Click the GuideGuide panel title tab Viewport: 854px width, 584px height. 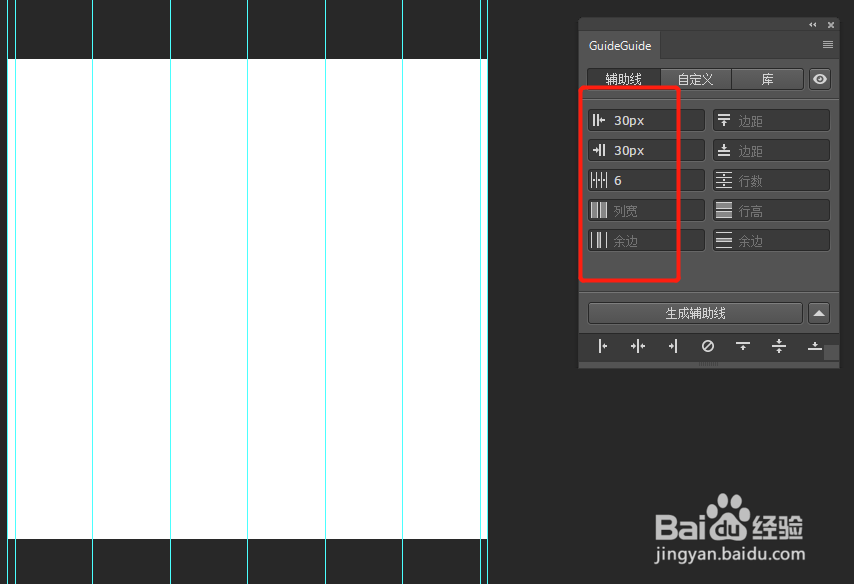[x=620, y=45]
